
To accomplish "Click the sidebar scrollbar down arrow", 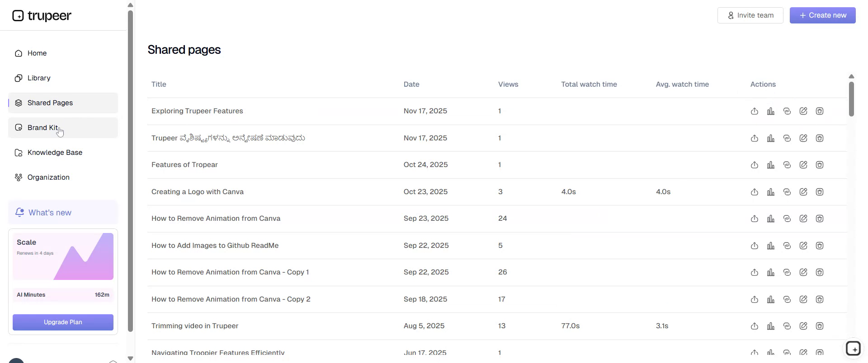I will [x=131, y=358].
